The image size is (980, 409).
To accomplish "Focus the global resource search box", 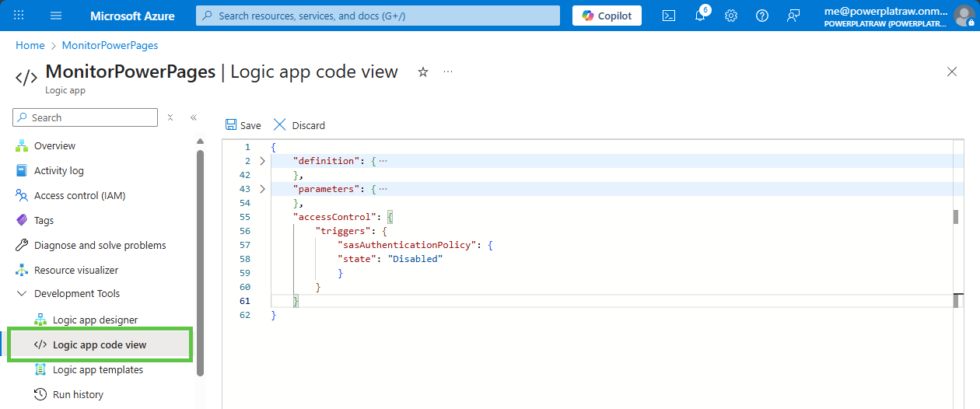I will tap(378, 16).
